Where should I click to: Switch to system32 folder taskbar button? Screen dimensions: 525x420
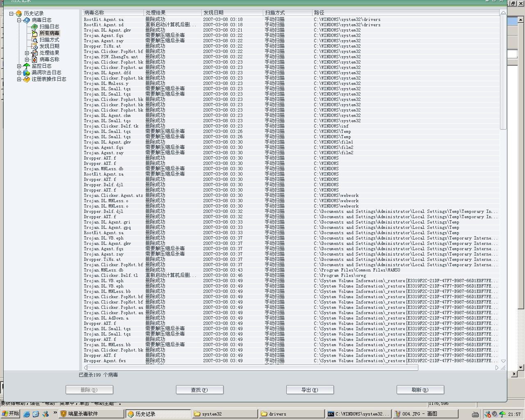coord(225,414)
